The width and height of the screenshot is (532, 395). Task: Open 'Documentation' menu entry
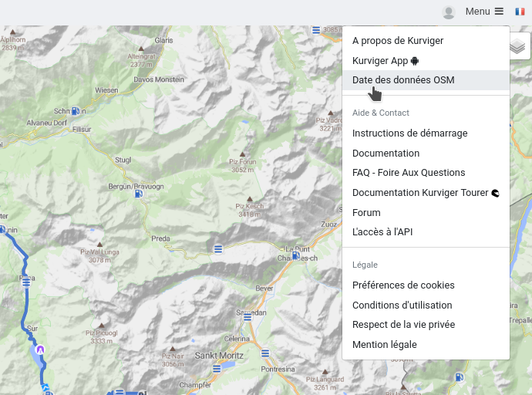coord(426,154)
